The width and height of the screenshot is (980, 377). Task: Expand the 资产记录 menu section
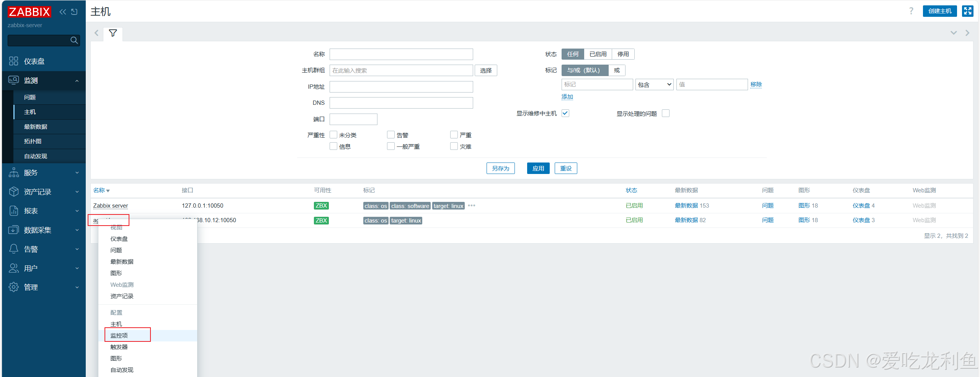pos(77,192)
